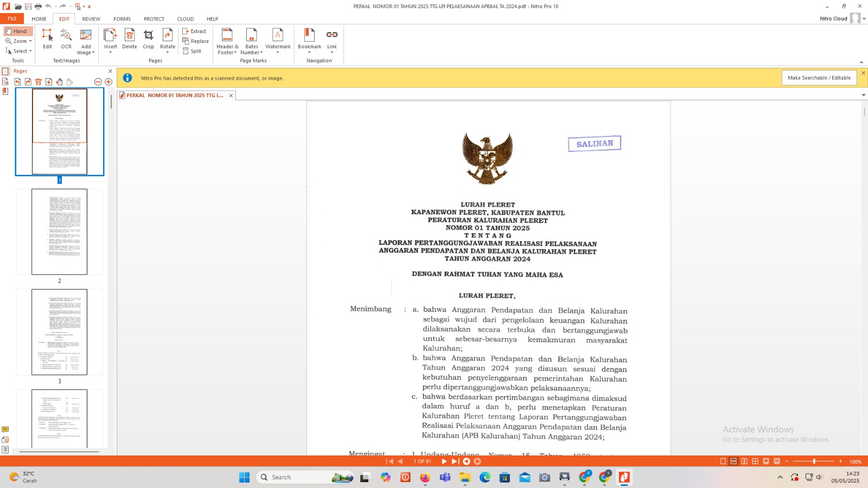This screenshot has width=868, height=488.
Task: Click the trash icon in Pages panel
Action: [38, 82]
